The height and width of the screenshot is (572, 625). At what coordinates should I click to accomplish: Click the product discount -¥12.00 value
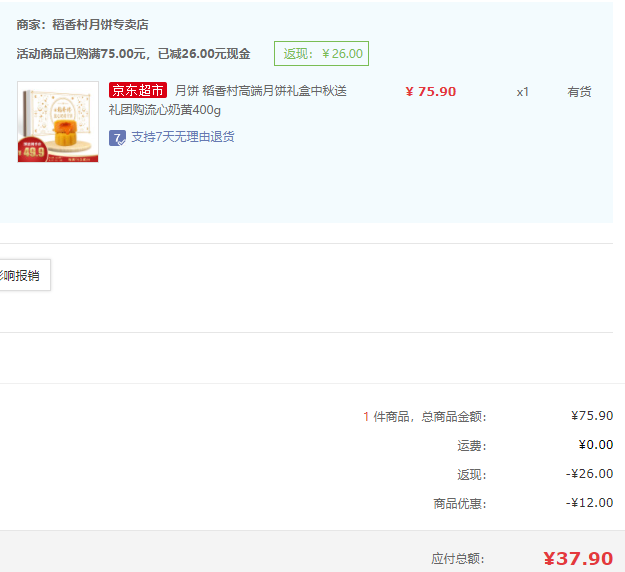[590, 503]
